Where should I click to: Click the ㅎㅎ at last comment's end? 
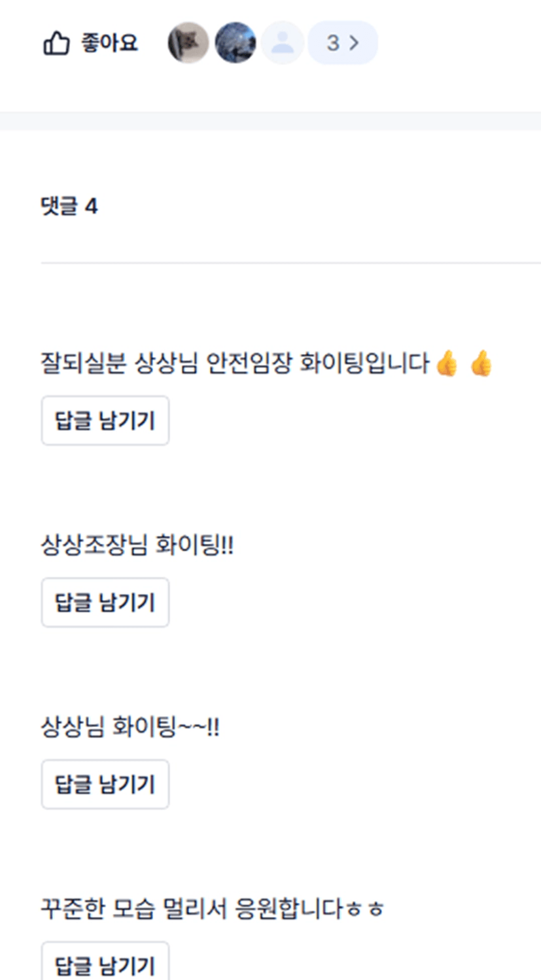coord(365,909)
